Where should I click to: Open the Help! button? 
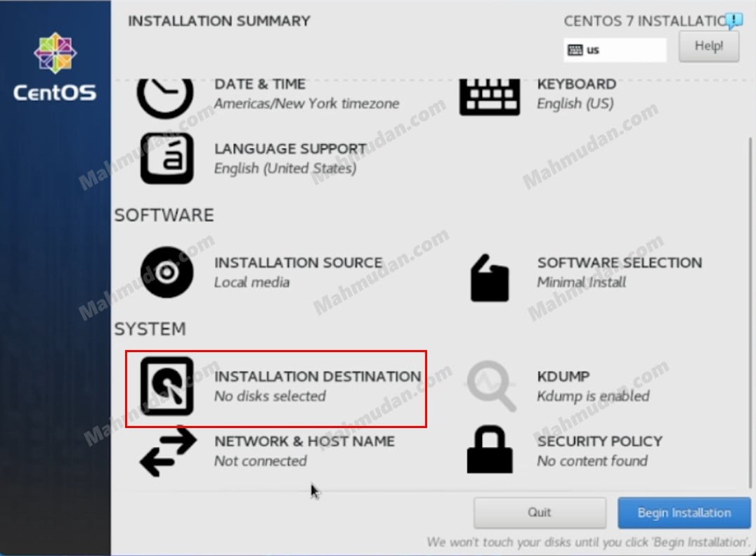[x=708, y=46]
